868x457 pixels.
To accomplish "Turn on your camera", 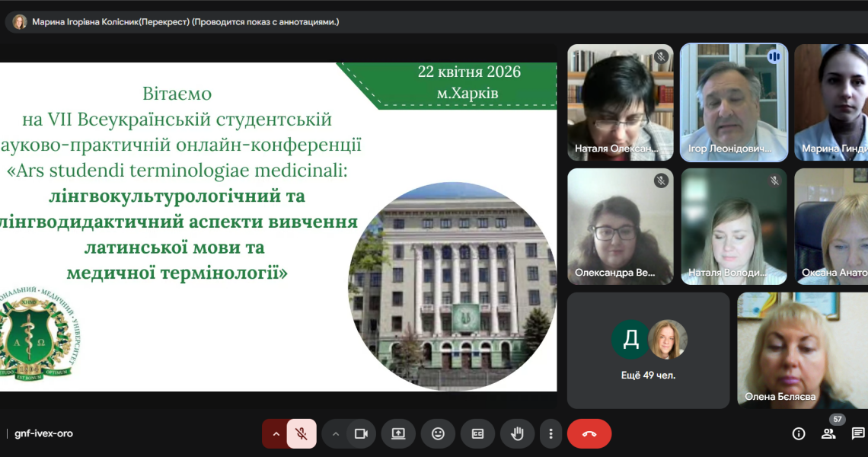I will [360, 433].
